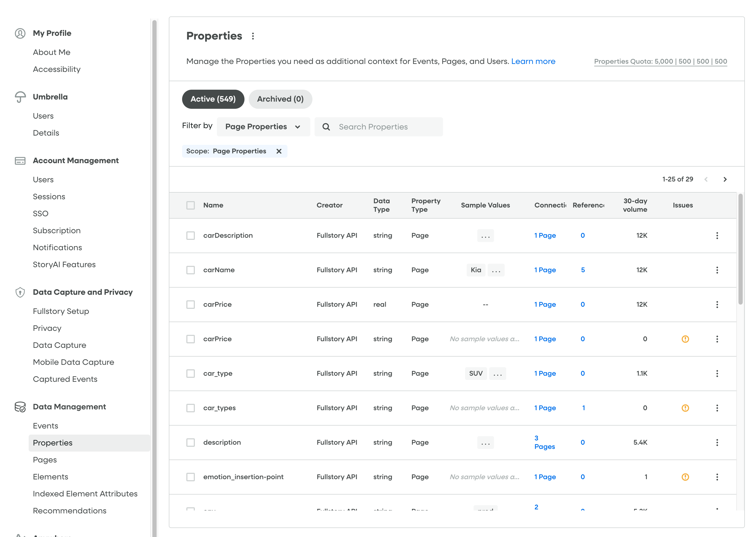756x537 pixels.
Task: Open the Page Properties filter dropdown
Action: click(x=263, y=127)
